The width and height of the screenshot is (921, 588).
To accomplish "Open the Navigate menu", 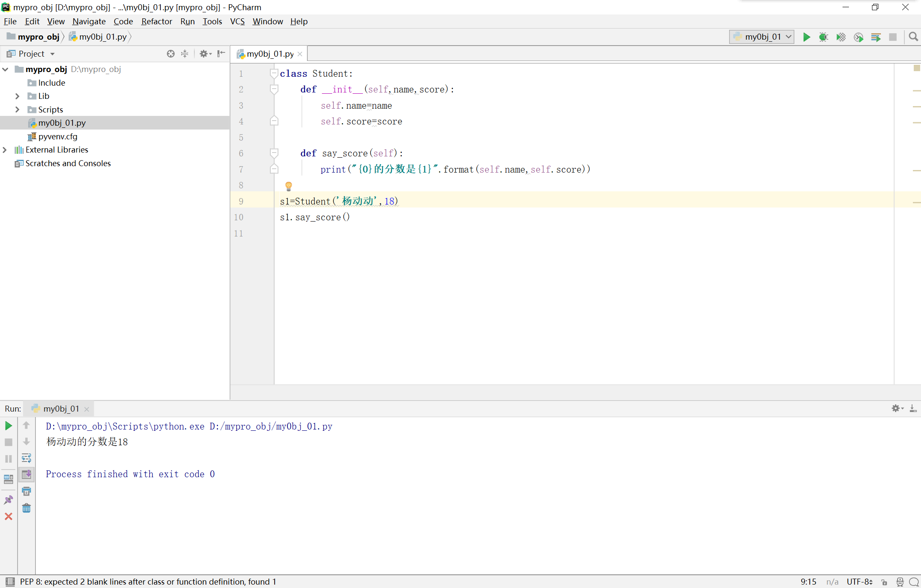I will (x=89, y=21).
